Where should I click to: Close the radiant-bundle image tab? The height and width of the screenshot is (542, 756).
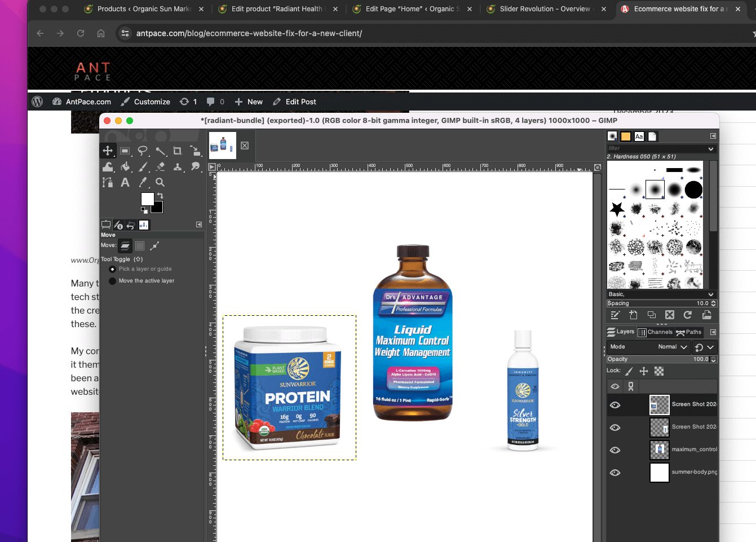(245, 146)
